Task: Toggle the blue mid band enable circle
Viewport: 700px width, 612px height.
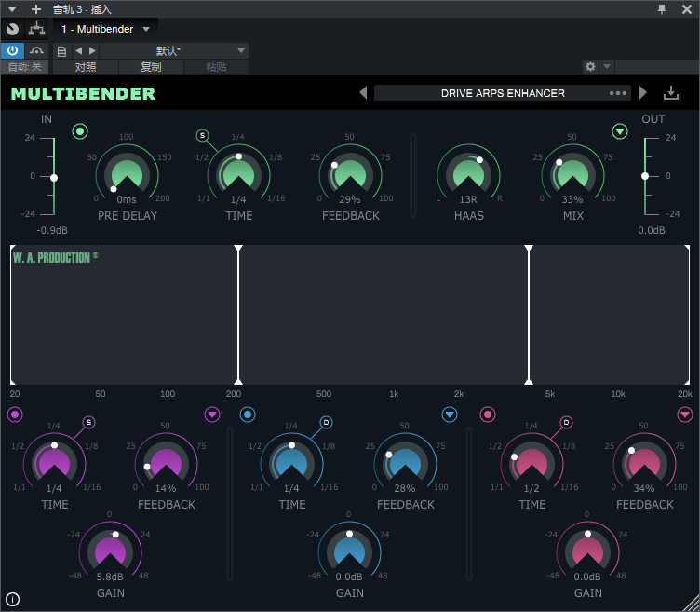Action: [x=248, y=415]
